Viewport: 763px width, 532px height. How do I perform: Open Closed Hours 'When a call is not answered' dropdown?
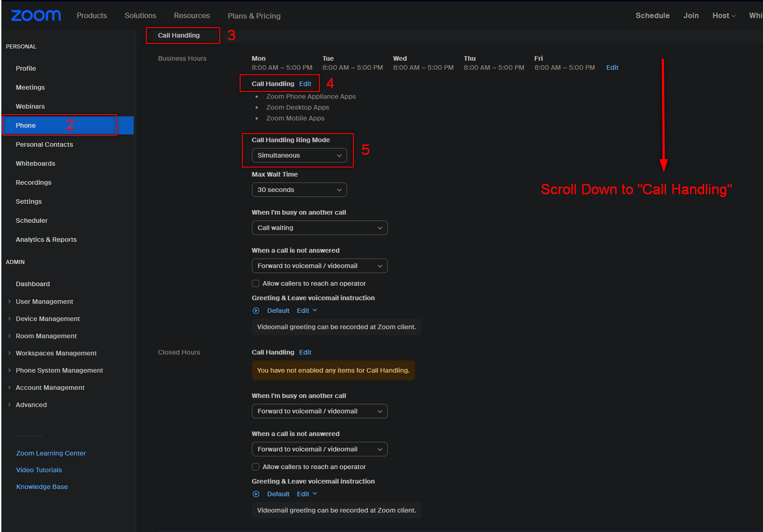pyautogui.click(x=319, y=449)
